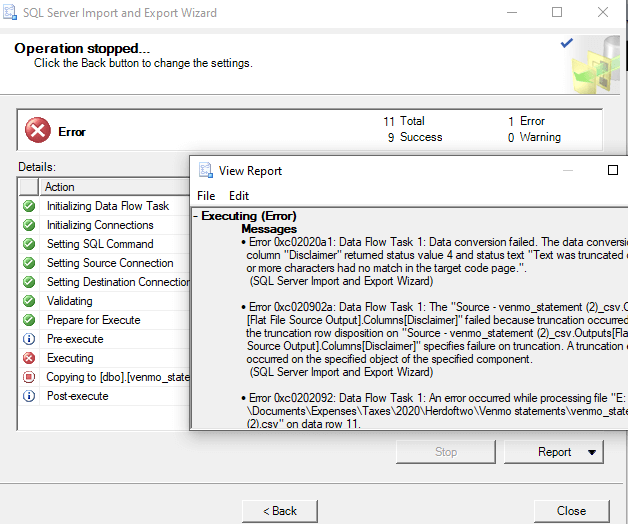This screenshot has width=628, height=524.
Task: Click the info icon beside Pre-execute
Action: click(29, 339)
